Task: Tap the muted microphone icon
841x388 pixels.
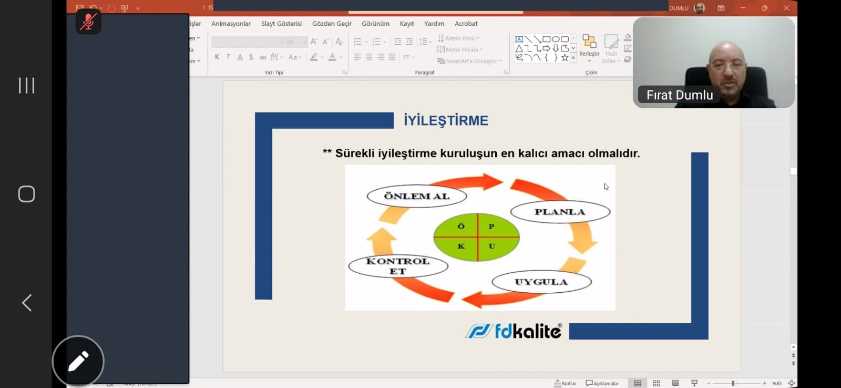Action: (x=88, y=22)
